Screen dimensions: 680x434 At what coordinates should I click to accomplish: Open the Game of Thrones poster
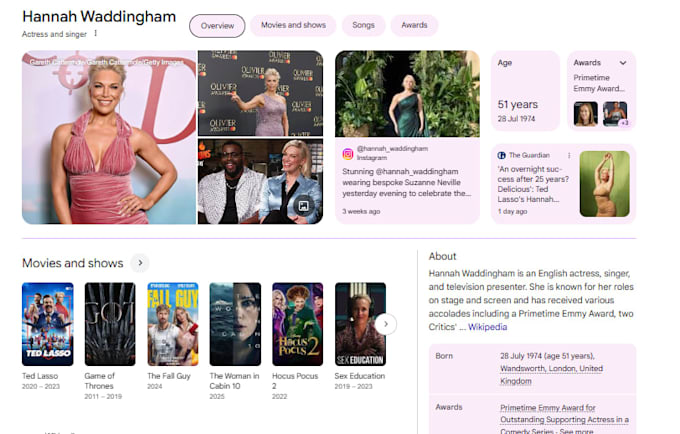point(110,324)
